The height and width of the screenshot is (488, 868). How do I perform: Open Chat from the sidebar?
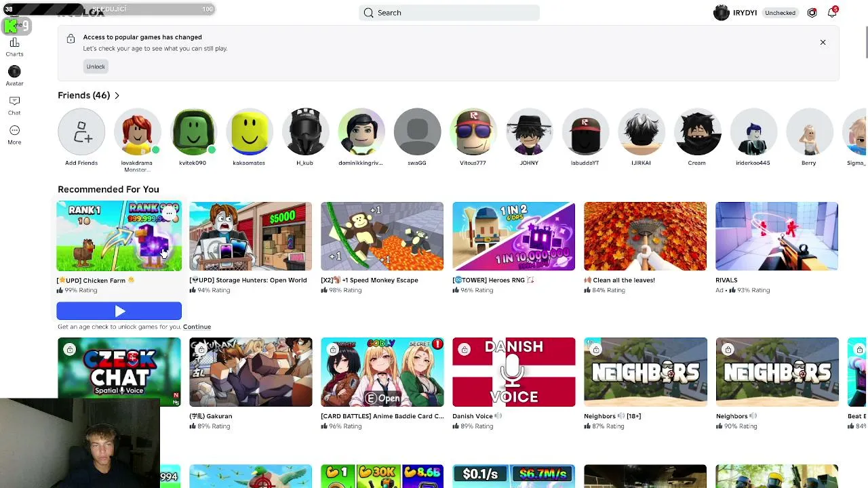(x=14, y=105)
